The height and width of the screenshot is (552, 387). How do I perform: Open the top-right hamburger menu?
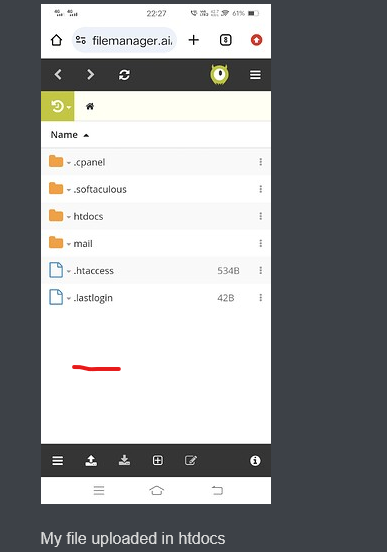pyautogui.click(x=255, y=75)
